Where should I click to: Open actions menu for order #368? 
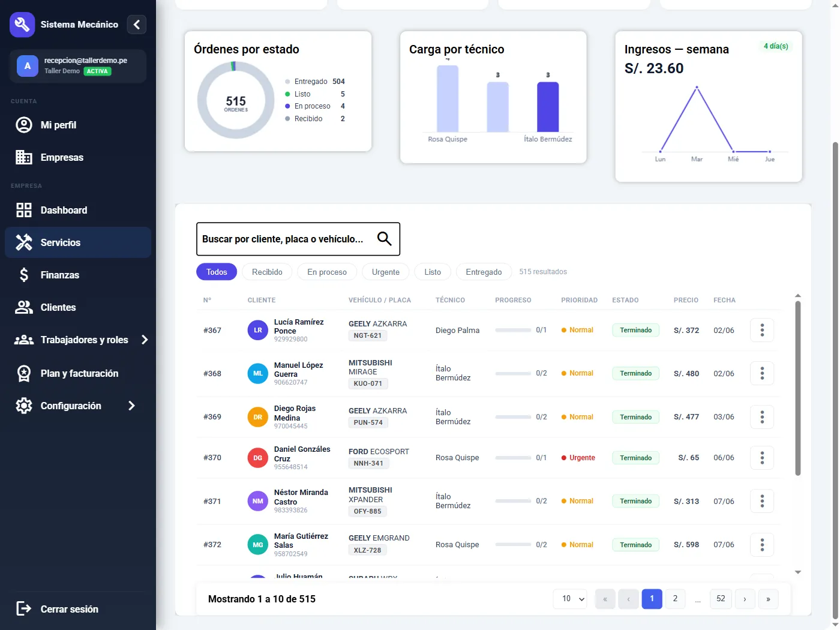coord(762,373)
